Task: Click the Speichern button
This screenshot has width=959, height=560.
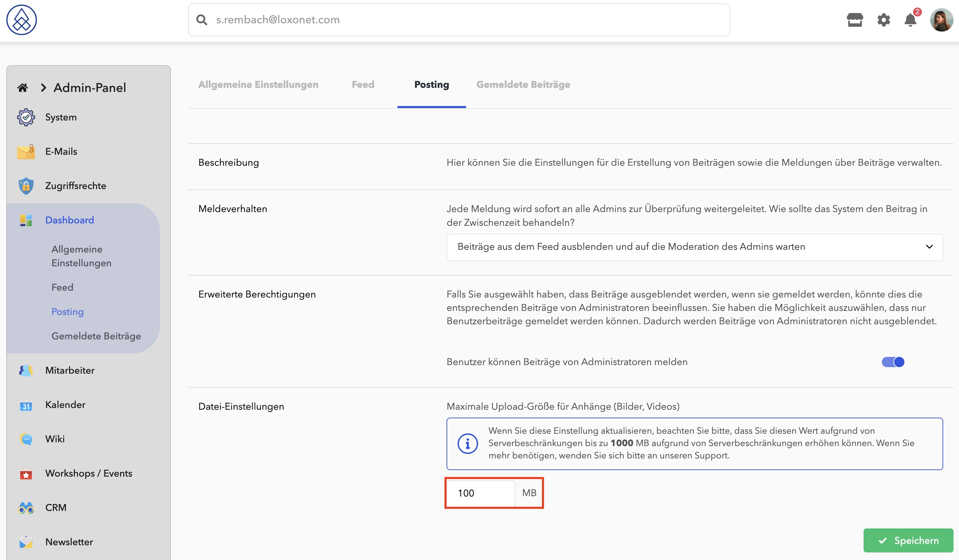Action: point(908,540)
